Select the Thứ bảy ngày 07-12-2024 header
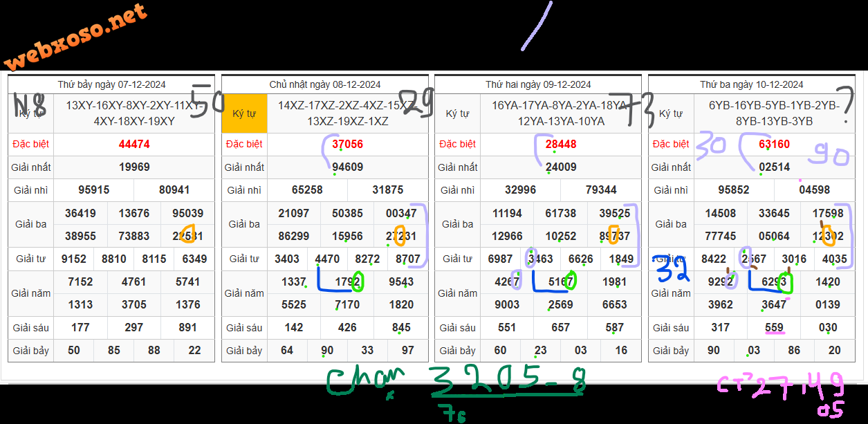The height and width of the screenshot is (424, 868). click(111, 84)
